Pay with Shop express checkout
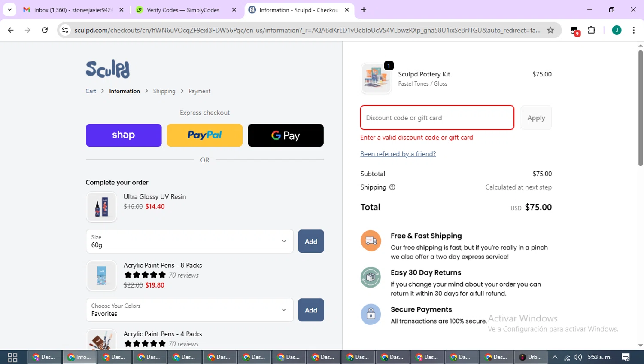 (x=124, y=135)
